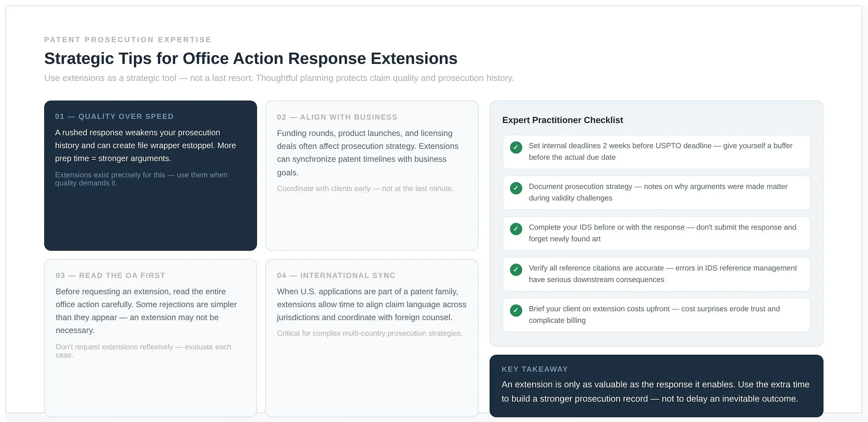Click text 'Don't request extensions reflexively'
The image size is (868, 422).
[x=114, y=347]
